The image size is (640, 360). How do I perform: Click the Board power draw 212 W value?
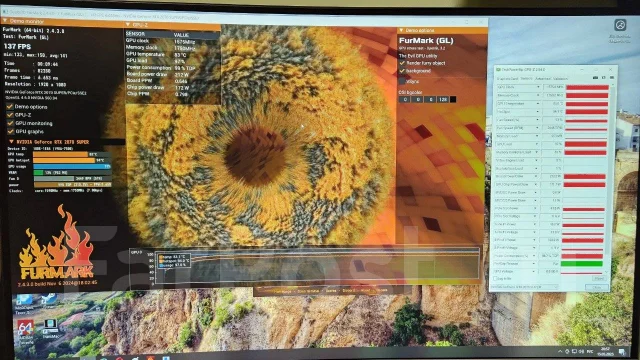coord(181,75)
